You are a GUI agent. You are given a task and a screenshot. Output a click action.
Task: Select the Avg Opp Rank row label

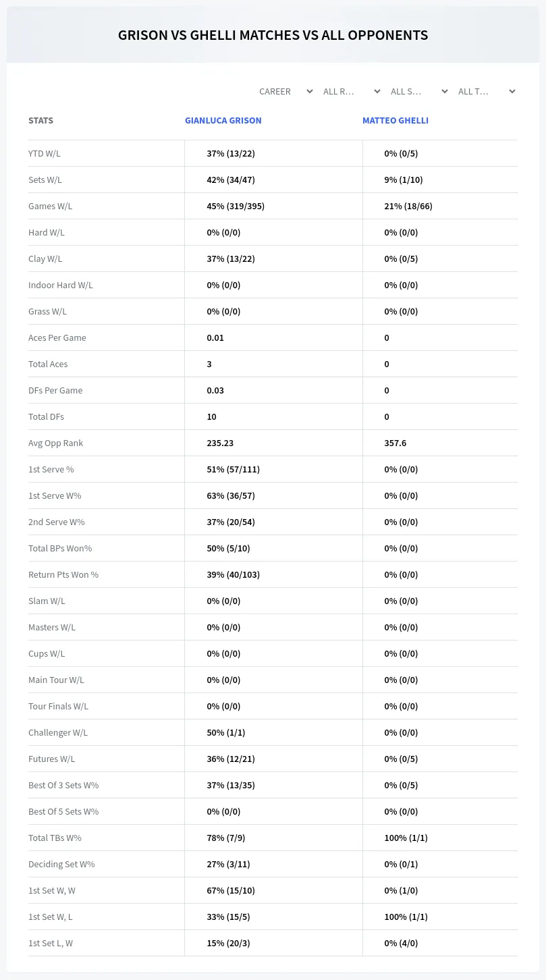click(56, 443)
